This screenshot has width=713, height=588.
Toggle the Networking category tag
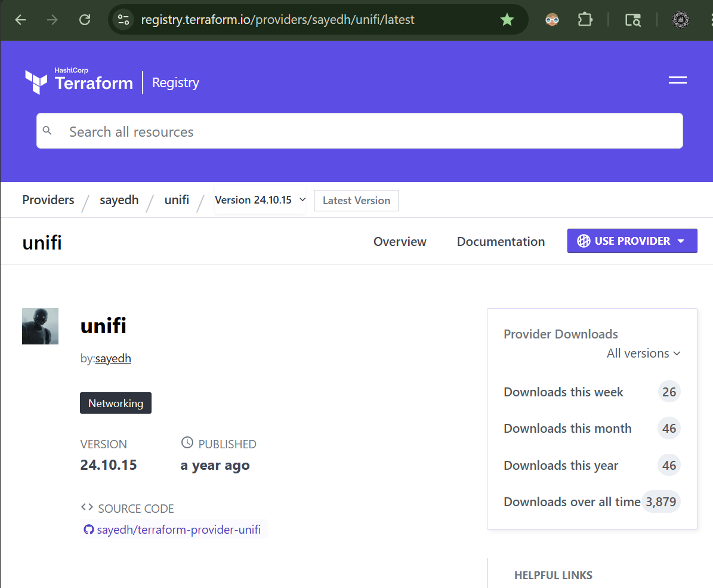[115, 403]
